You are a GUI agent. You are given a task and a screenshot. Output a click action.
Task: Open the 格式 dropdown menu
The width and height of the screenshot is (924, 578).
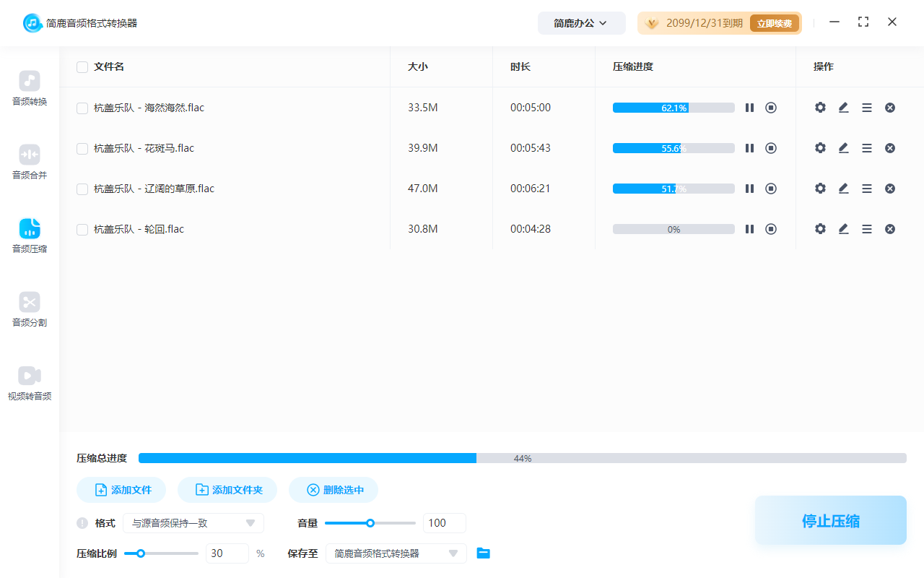(x=193, y=522)
